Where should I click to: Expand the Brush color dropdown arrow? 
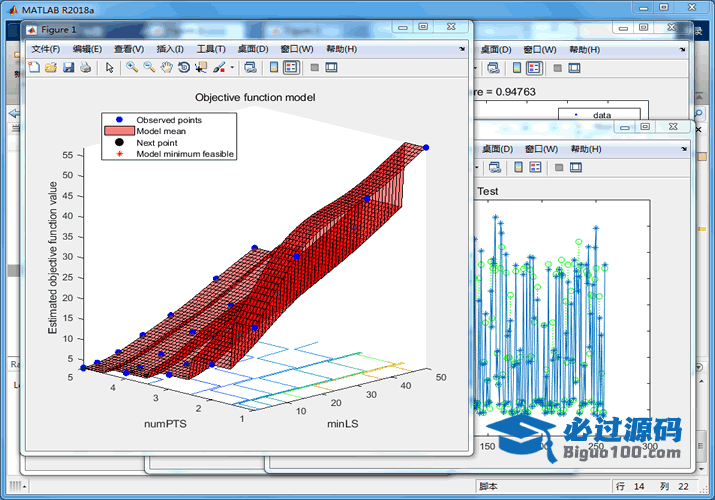(x=232, y=67)
